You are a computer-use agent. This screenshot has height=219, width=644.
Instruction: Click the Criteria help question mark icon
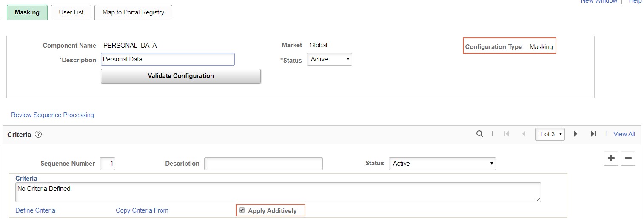pos(38,135)
